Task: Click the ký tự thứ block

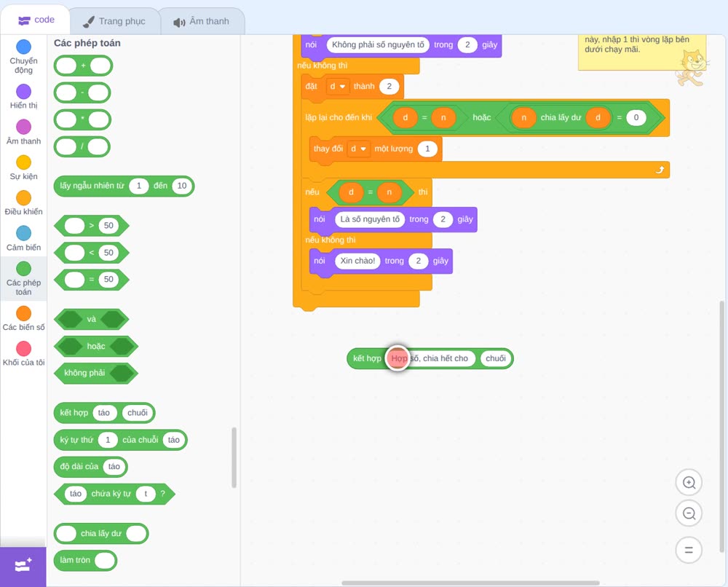Action: coord(121,440)
